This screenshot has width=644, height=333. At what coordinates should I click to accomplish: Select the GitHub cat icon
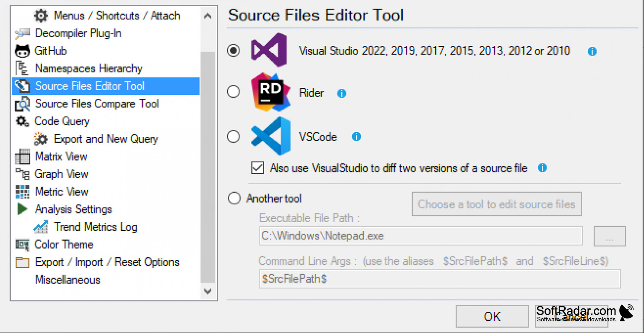point(22,51)
